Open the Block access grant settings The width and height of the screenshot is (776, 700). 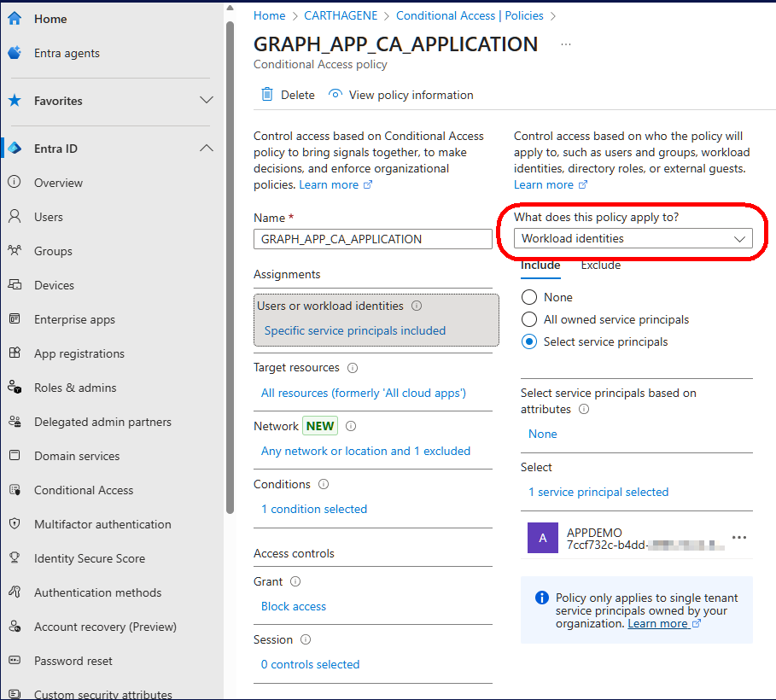tap(294, 606)
